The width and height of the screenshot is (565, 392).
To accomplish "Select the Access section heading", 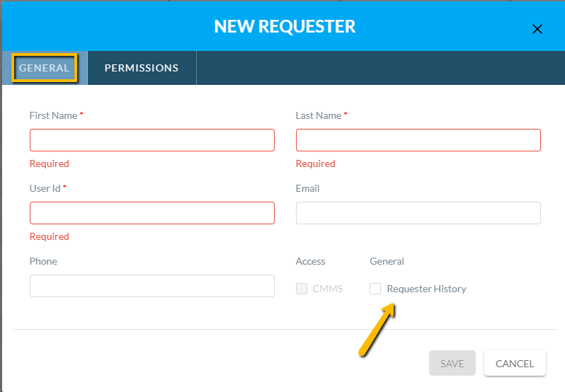I will point(310,261).
